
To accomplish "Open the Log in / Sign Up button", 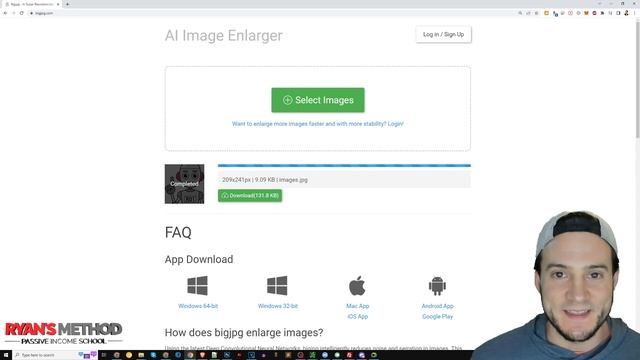I will [443, 34].
